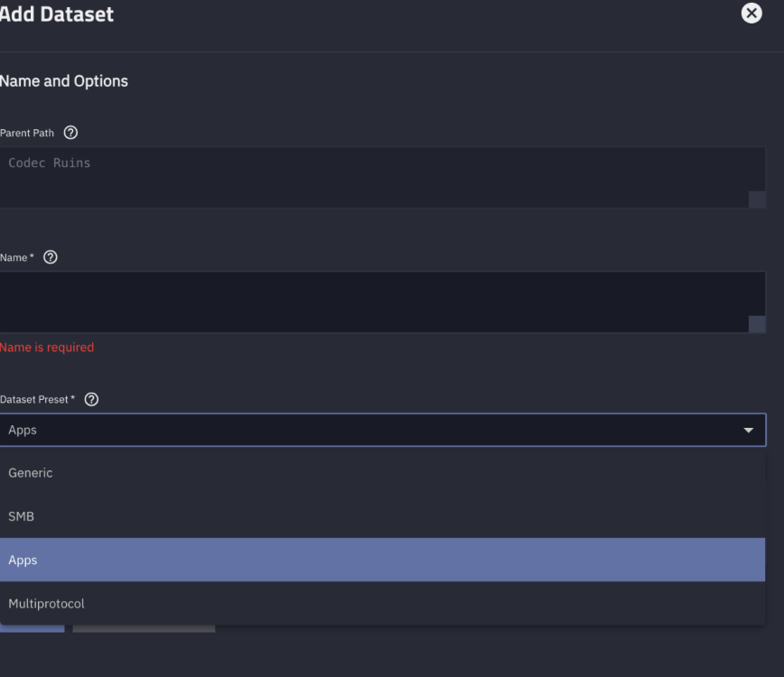Click the "Dataset Preset" field label
Screen dimensions: 784x677
pos(38,399)
